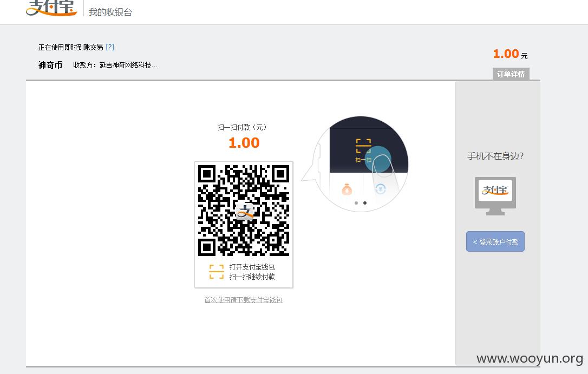This screenshot has width=588, height=374.
Task: Click the 神奇币 product name
Action: click(x=50, y=65)
